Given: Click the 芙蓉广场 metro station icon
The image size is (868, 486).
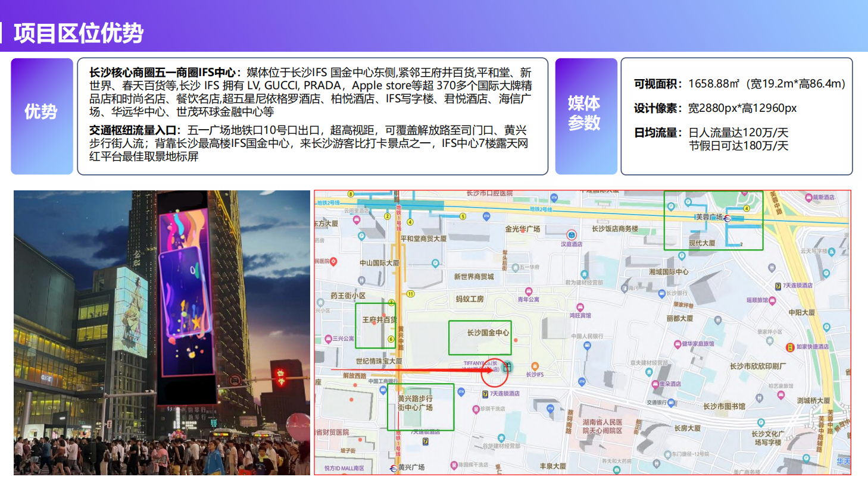Looking at the screenshot, I should [x=727, y=218].
